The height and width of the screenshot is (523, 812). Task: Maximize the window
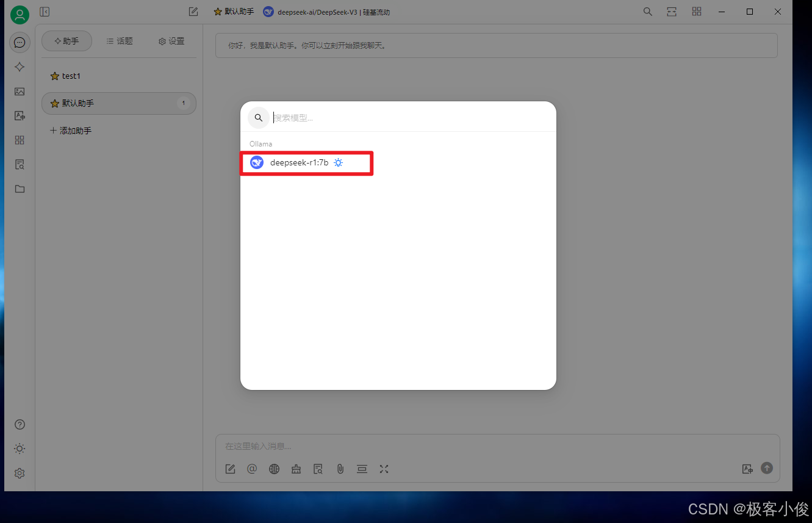point(750,12)
